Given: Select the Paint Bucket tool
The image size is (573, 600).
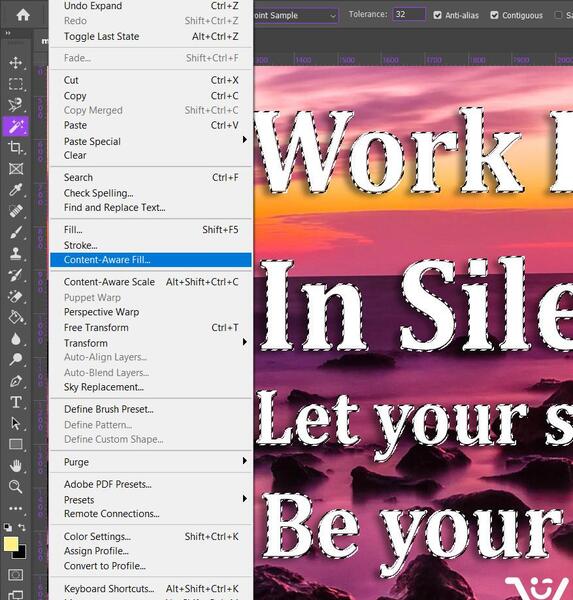Looking at the screenshot, I should click(16, 317).
